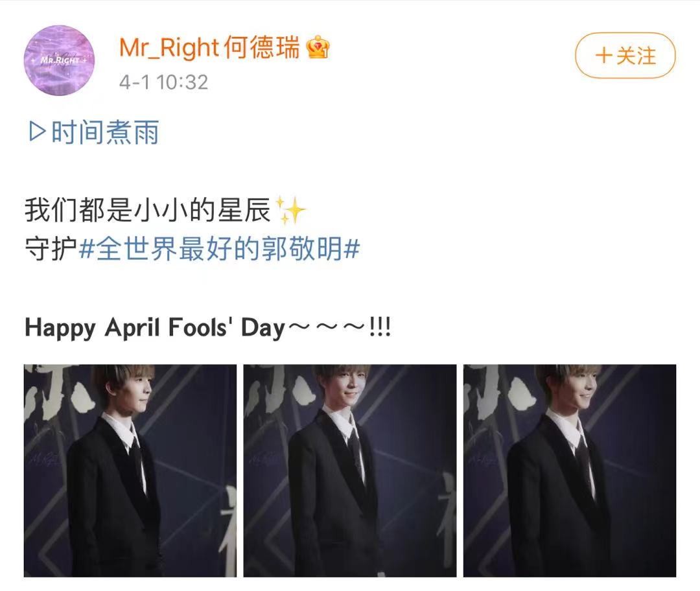Tap the play triangle before 时间煮雨
The height and width of the screenshot is (591, 700).
(37, 132)
